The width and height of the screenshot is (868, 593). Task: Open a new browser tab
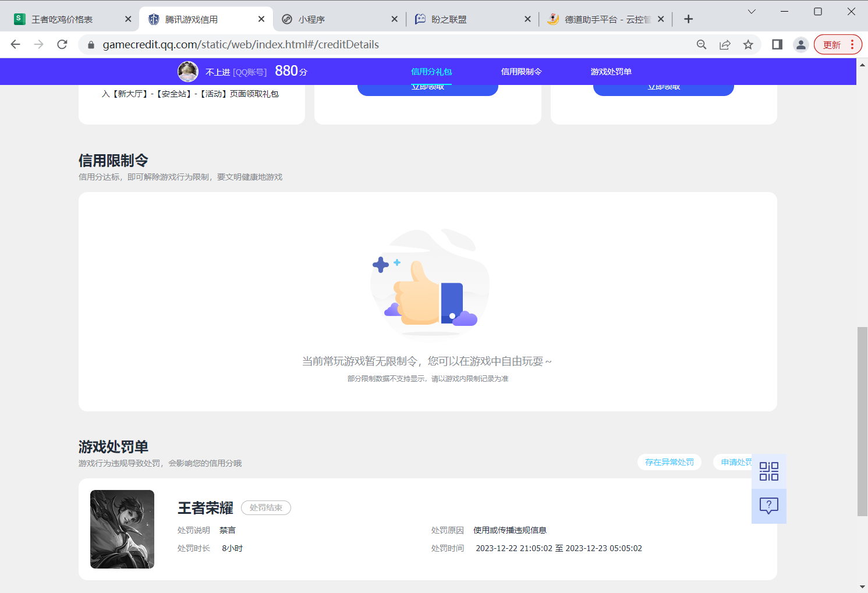[x=688, y=19]
